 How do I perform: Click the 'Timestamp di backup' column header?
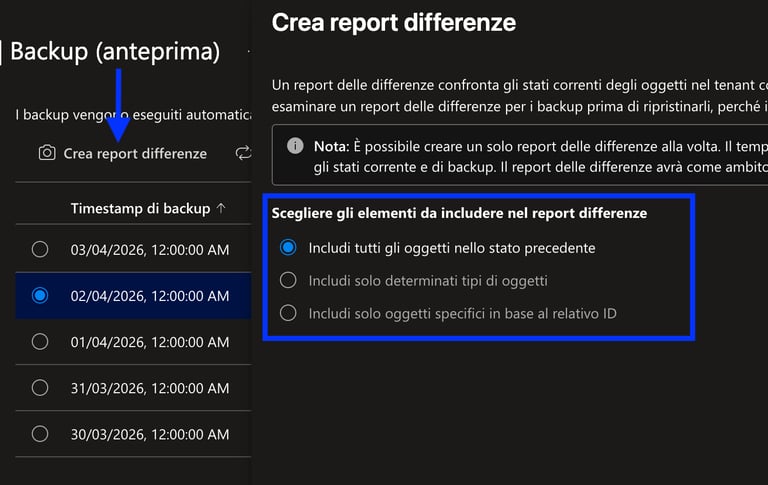[x=140, y=208]
